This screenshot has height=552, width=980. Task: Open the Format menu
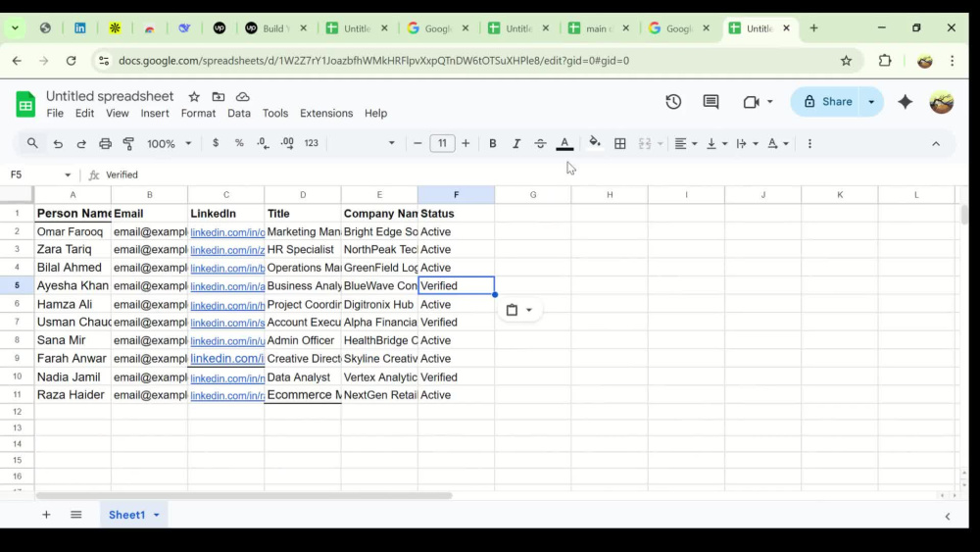click(x=198, y=113)
